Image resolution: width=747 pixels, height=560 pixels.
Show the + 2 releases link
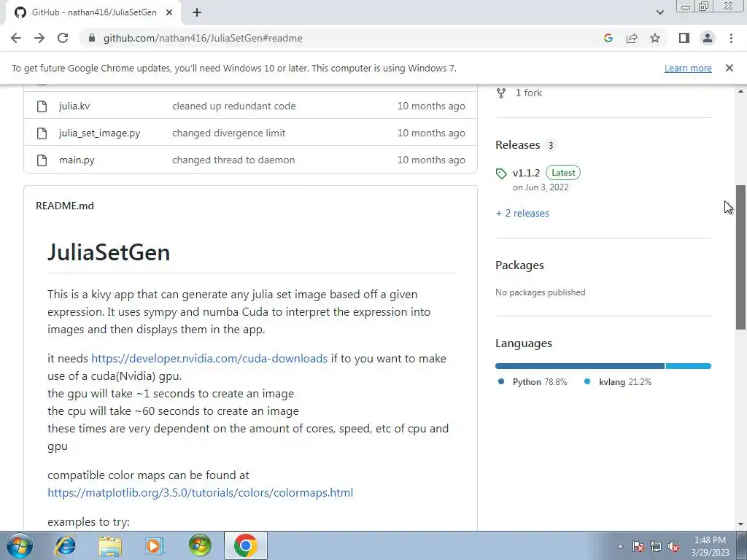pos(522,214)
